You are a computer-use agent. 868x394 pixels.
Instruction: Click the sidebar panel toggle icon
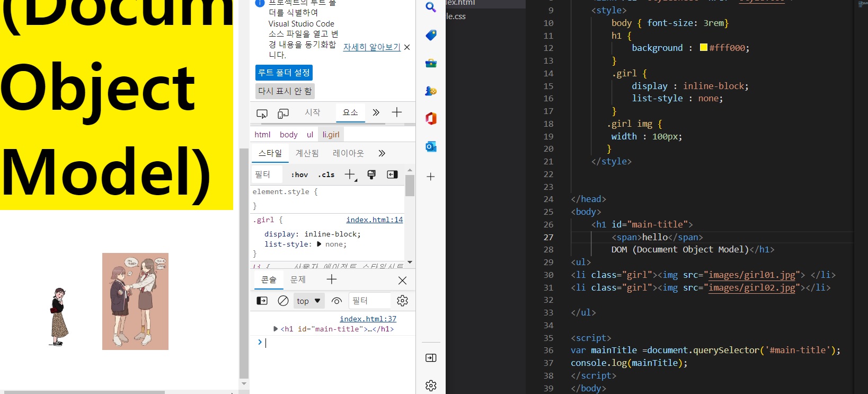(431, 358)
